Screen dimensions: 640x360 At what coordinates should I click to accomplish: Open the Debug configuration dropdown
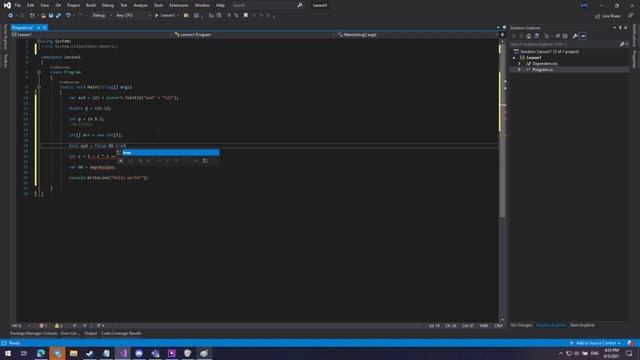(x=102, y=16)
